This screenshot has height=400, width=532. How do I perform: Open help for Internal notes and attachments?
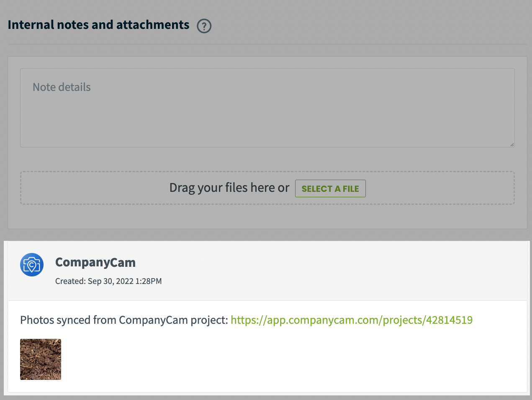[204, 26]
